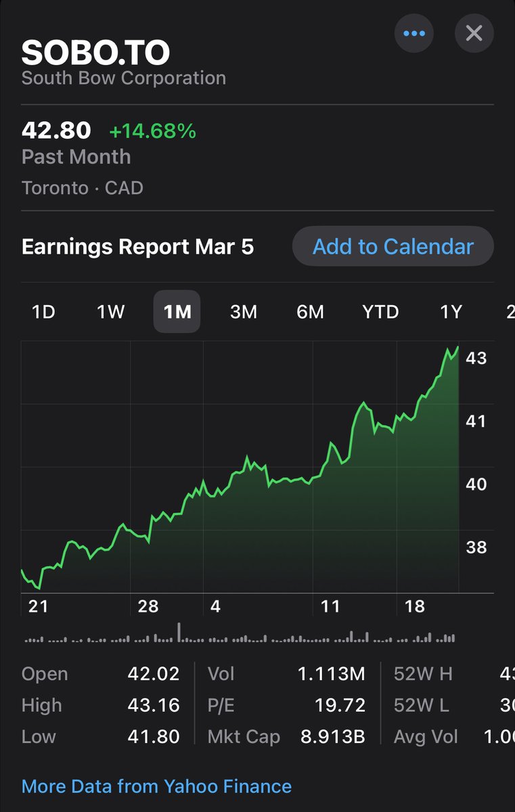Tap the 41 price axis label
The image size is (515, 812).
click(x=476, y=421)
